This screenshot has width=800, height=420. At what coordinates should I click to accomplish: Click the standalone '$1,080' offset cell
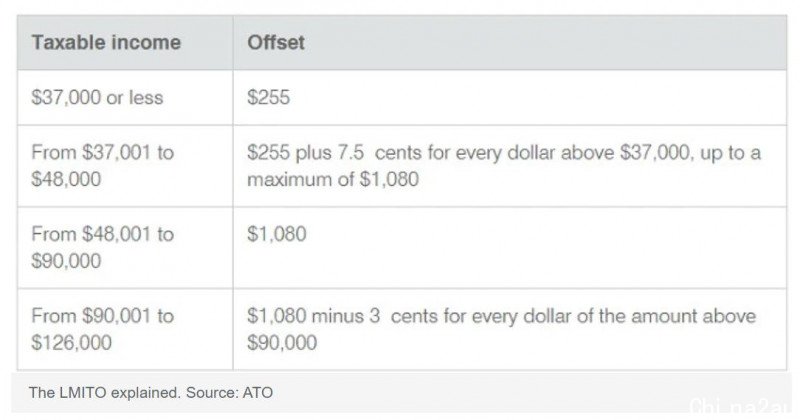[510, 248]
